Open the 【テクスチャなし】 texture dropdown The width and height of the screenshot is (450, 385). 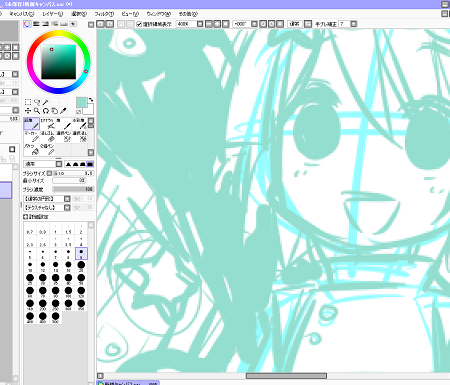(x=47, y=208)
